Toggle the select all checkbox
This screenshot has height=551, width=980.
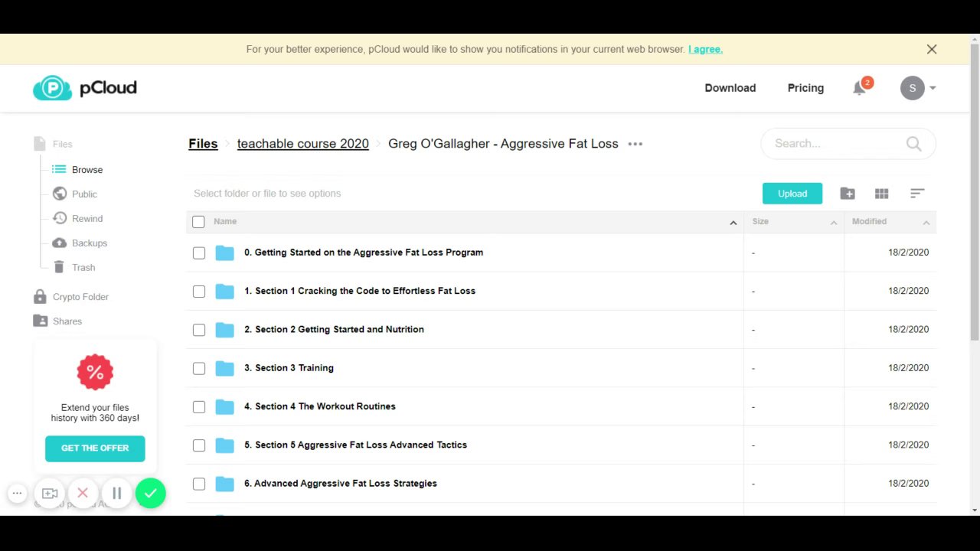(199, 222)
